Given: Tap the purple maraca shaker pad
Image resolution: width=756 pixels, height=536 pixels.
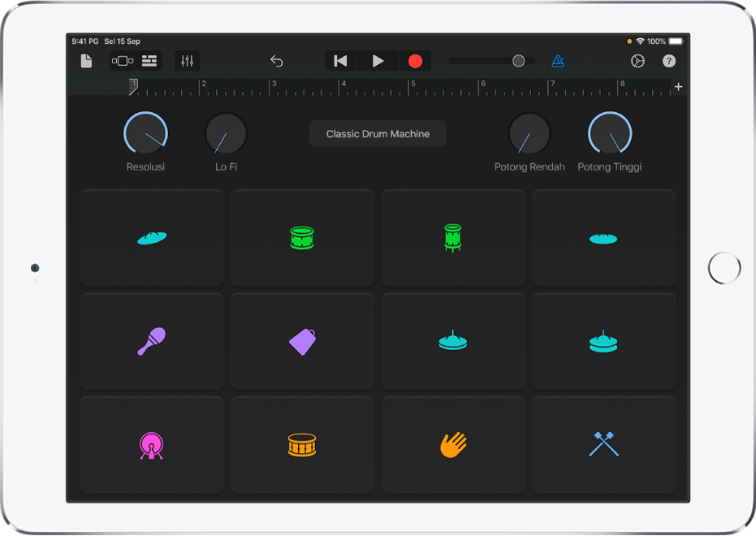Looking at the screenshot, I should point(152,341).
